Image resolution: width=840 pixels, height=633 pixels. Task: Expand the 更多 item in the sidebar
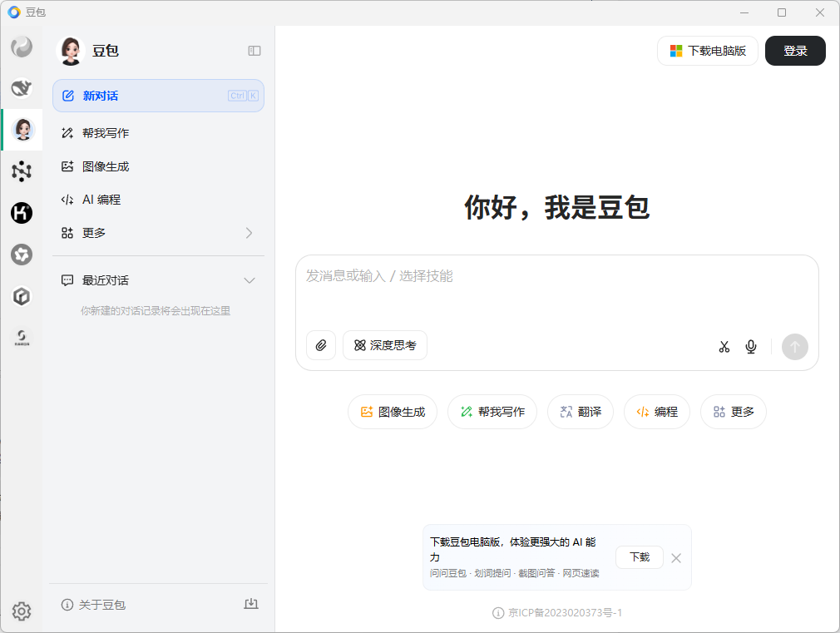[x=158, y=233]
